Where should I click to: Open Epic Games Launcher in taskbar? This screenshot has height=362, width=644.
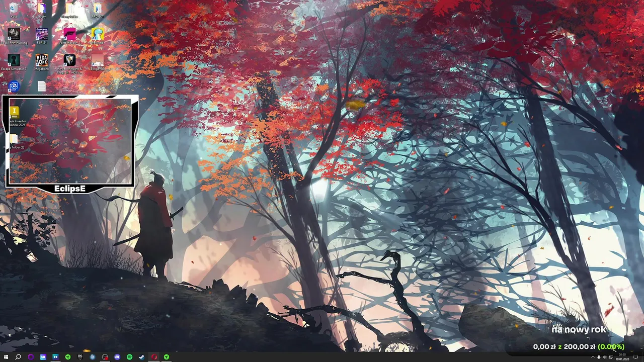coord(80,357)
